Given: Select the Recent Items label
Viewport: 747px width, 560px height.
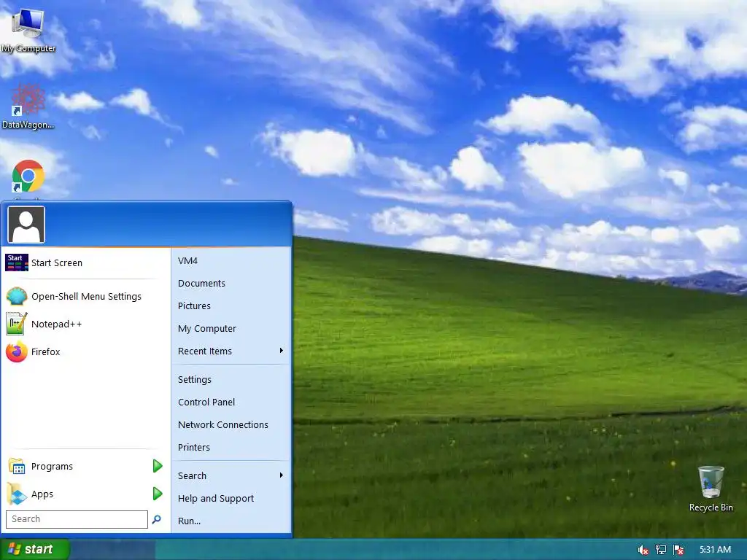Looking at the screenshot, I should (205, 351).
